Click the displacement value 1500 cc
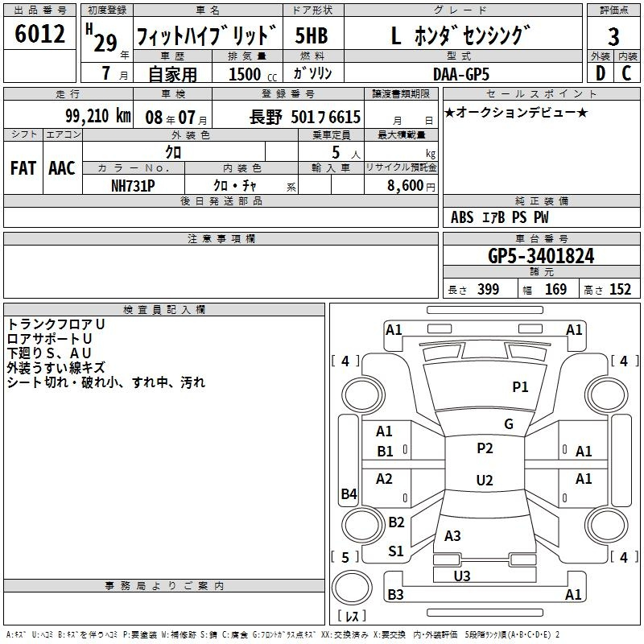This screenshot has height=644, width=644. 253,74
